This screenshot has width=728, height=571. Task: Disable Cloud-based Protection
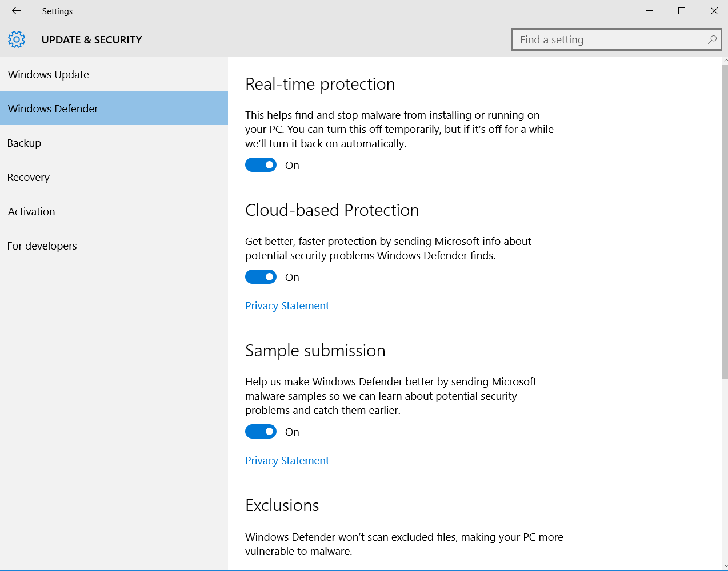click(x=261, y=276)
